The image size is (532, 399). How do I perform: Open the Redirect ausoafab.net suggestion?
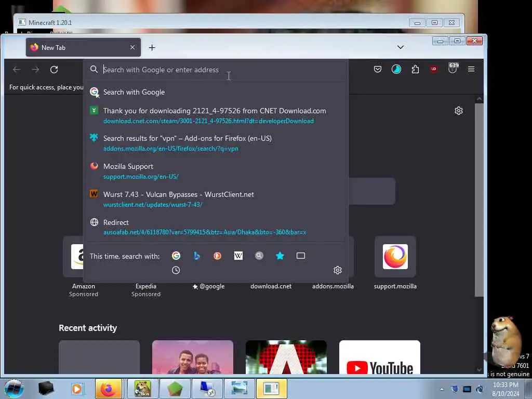tap(216, 227)
